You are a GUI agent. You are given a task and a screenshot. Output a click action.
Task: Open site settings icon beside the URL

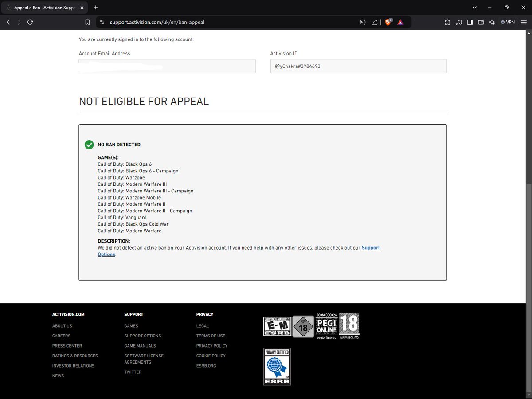(x=102, y=22)
